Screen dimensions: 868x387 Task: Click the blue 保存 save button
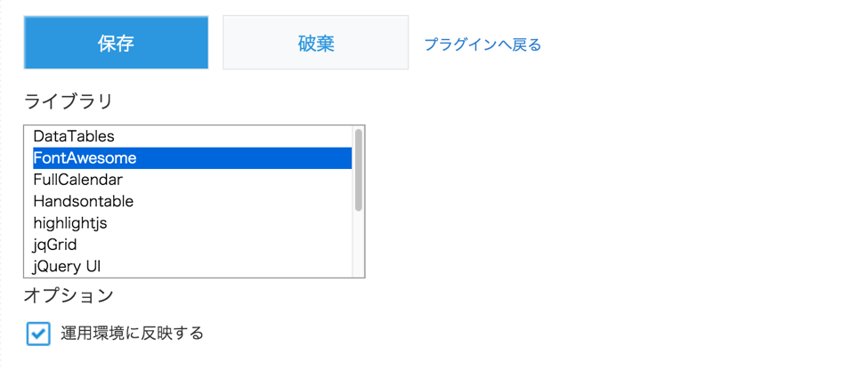[116, 43]
